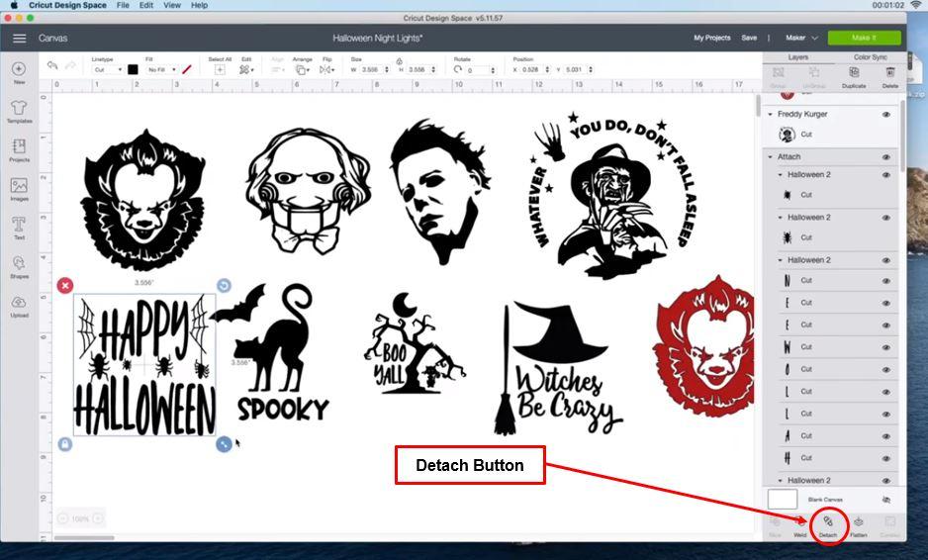Click the Blank Canvas color swatch

click(x=783, y=499)
